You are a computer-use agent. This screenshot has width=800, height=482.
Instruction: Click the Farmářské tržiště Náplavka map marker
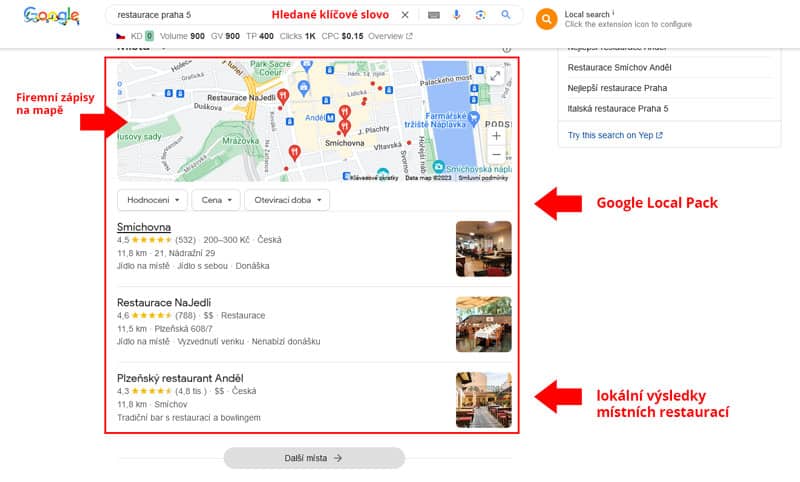tap(473, 118)
